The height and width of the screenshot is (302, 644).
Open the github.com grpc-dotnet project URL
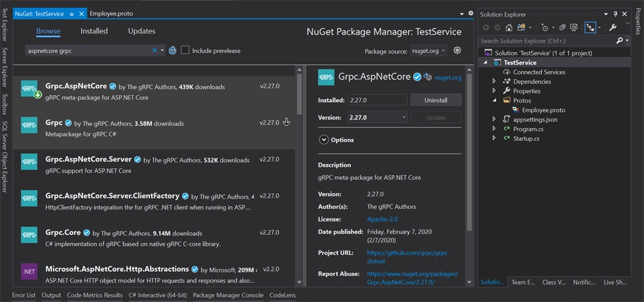[410, 257]
